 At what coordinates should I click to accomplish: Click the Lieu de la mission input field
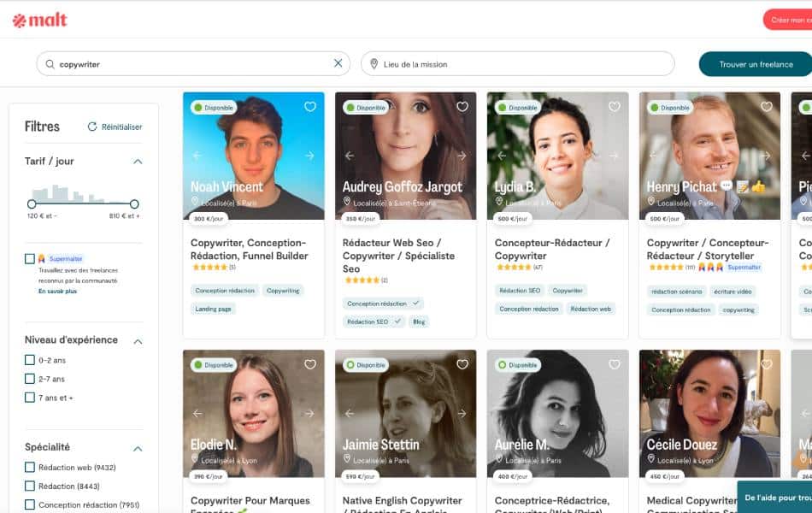(x=479, y=62)
